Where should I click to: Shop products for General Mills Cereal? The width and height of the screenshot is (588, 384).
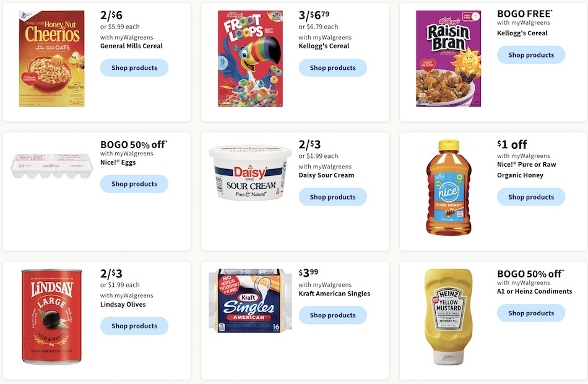134,68
